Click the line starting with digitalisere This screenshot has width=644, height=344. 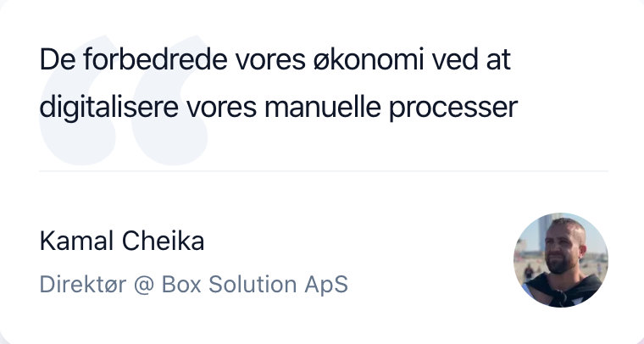278,109
